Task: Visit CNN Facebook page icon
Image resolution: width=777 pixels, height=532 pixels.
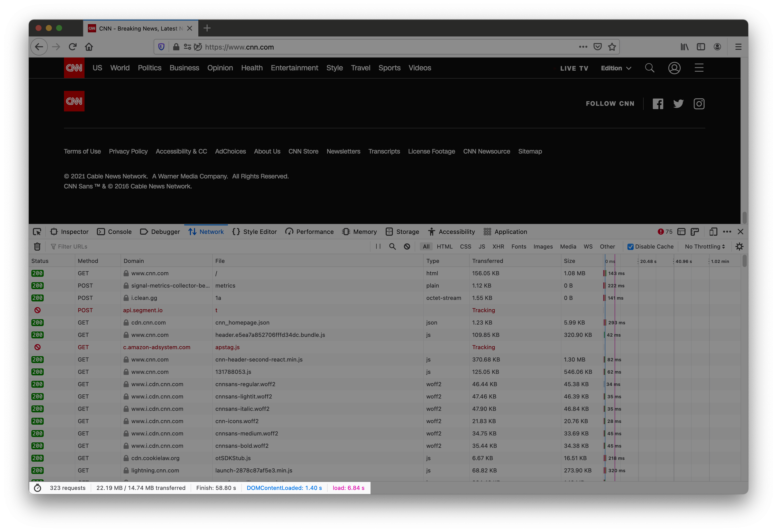Action: coord(658,104)
